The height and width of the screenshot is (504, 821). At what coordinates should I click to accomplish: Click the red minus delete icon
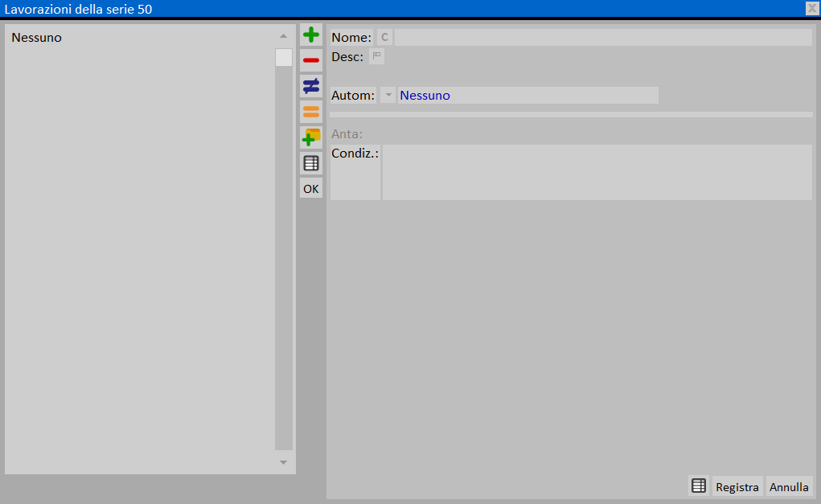[x=311, y=60]
